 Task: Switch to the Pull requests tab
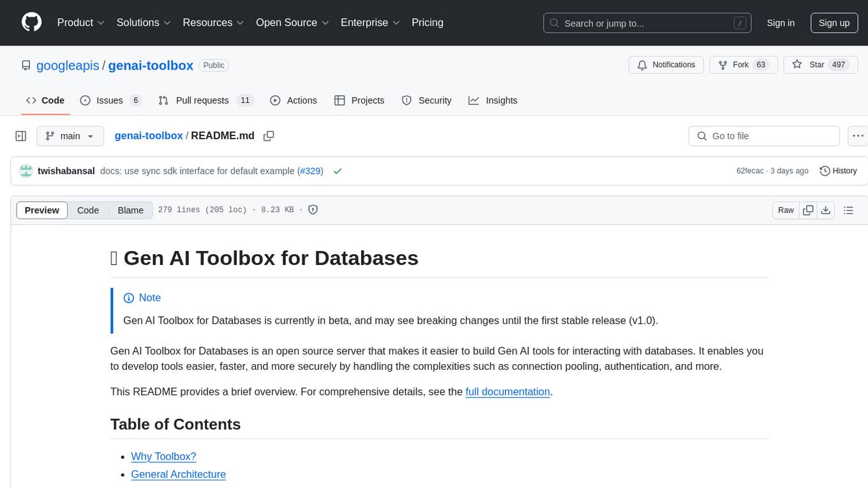pyautogui.click(x=206, y=100)
